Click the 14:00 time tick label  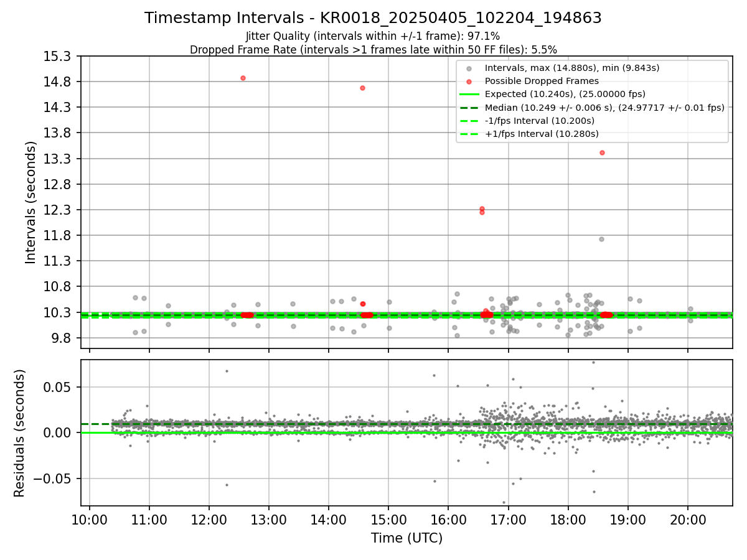(x=329, y=521)
